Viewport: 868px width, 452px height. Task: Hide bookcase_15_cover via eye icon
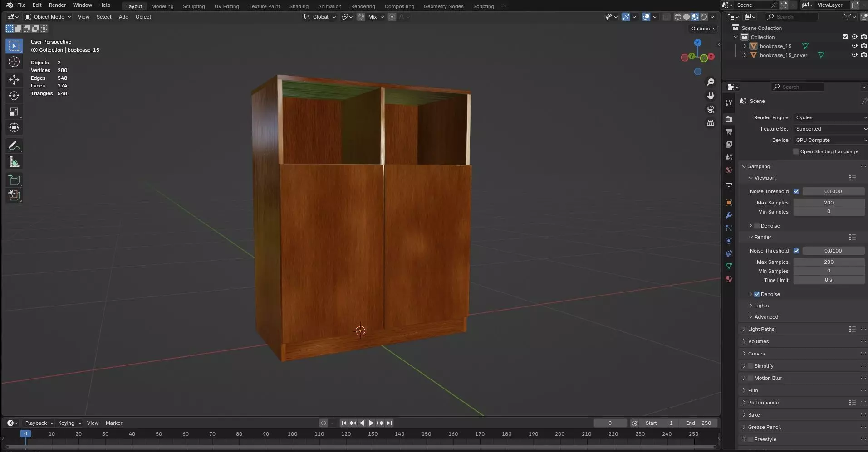tap(854, 55)
